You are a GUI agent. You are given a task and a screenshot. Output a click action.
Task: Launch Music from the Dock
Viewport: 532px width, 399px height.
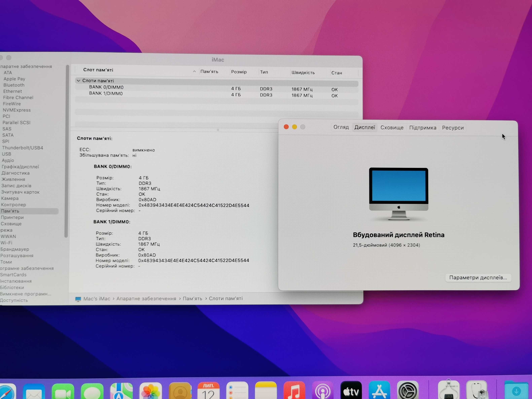pos(294,390)
